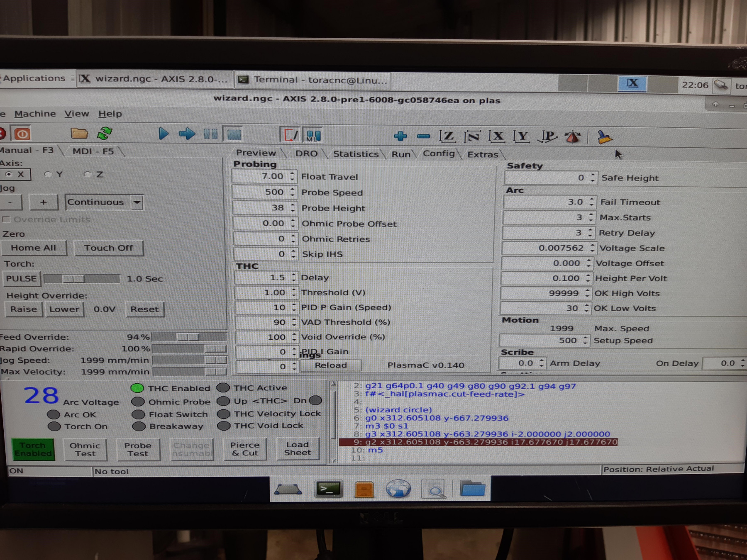Screen dimensions: 747x560
Task: Click the Ohmic Test button
Action: pos(85,450)
